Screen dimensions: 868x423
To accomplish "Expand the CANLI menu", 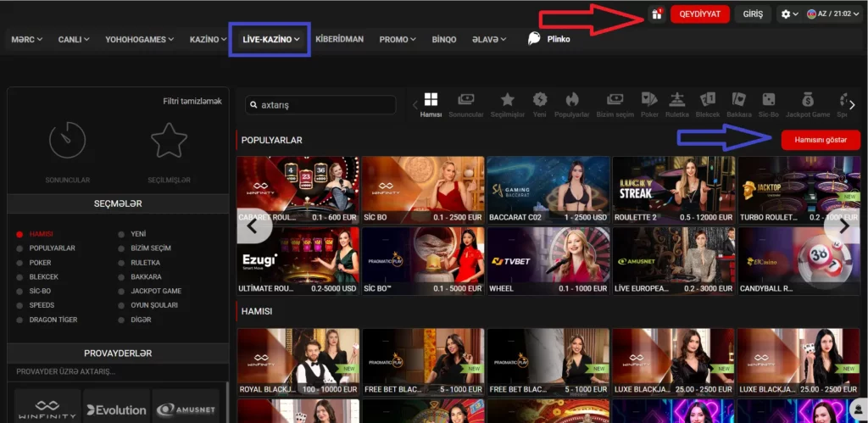I will pos(74,39).
